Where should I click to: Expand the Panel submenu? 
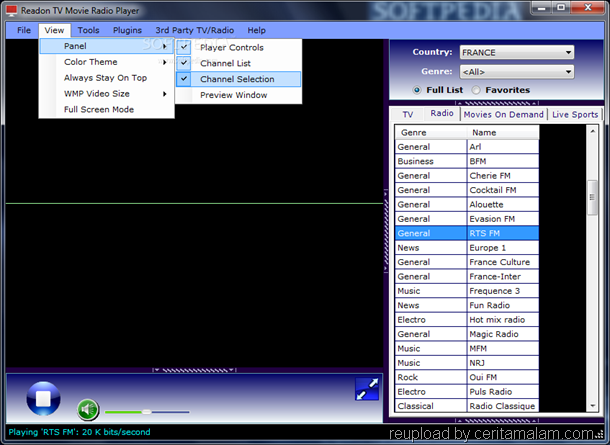106,46
